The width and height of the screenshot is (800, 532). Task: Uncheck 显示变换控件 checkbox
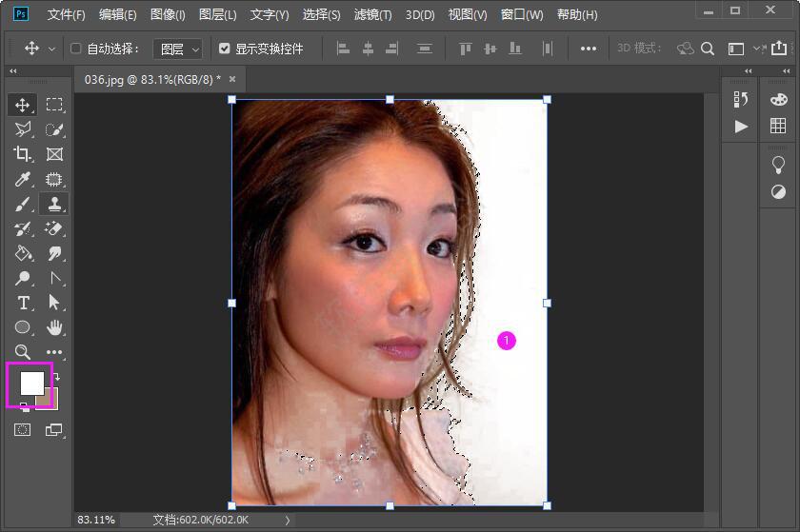pyautogui.click(x=225, y=49)
